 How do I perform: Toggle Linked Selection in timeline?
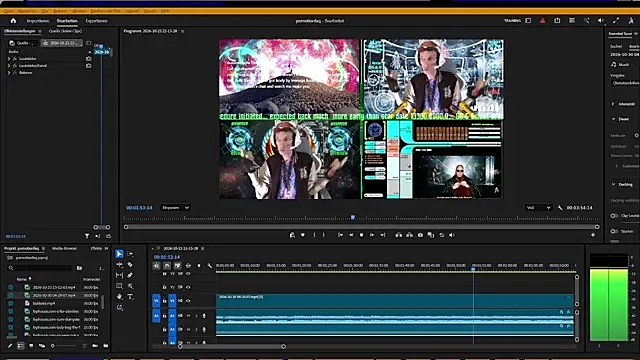click(x=178, y=266)
